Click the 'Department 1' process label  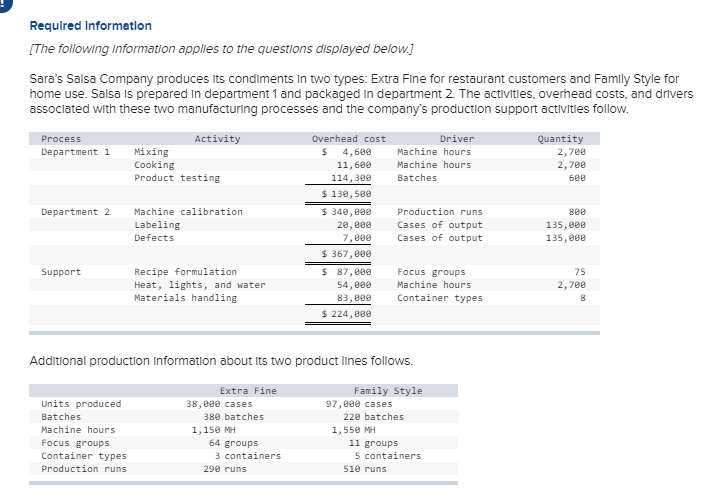tap(75, 152)
